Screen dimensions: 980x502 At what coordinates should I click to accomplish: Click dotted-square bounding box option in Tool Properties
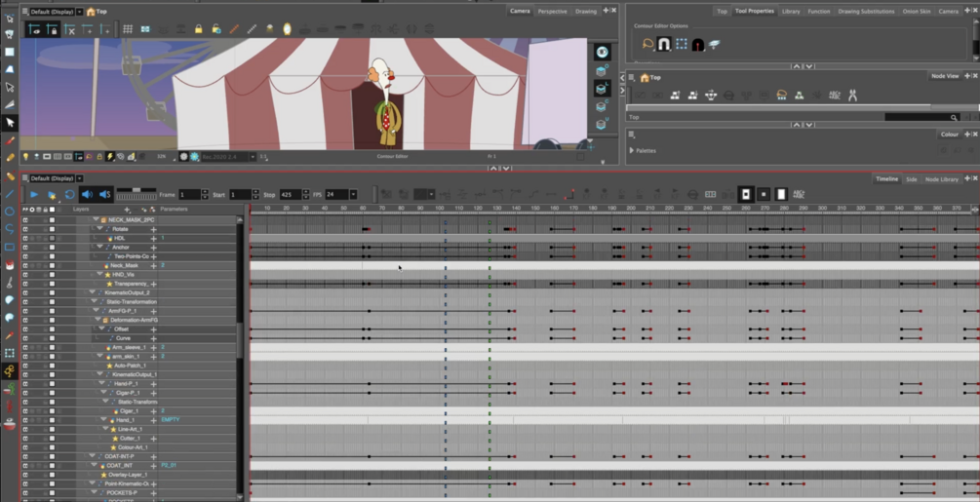tap(682, 44)
